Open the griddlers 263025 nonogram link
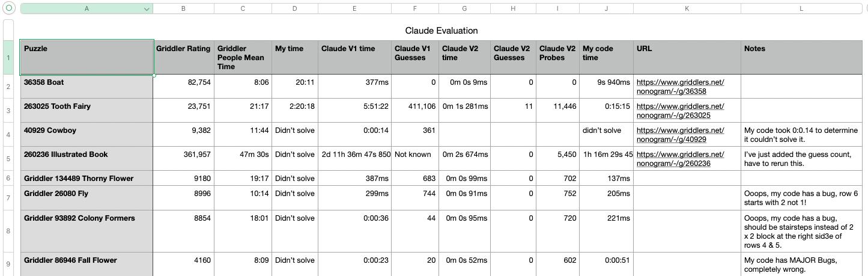The width and height of the screenshot is (868, 276). [680, 111]
